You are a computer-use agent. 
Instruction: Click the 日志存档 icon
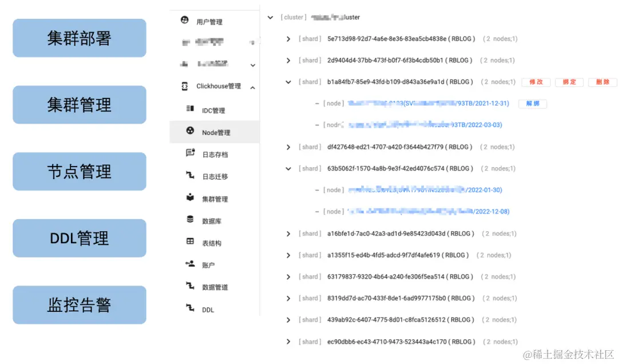(x=190, y=153)
